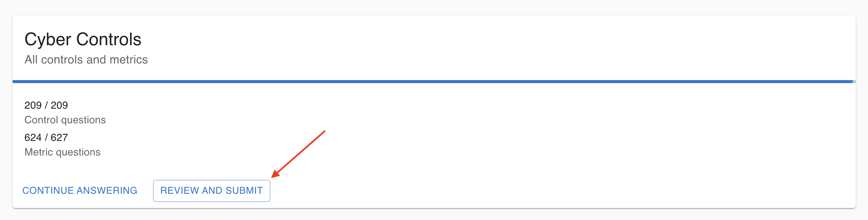Image resolution: width=868 pixels, height=220 pixels.
Task: Select the Control questions label
Action: pyautogui.click(x=65, y=120)
